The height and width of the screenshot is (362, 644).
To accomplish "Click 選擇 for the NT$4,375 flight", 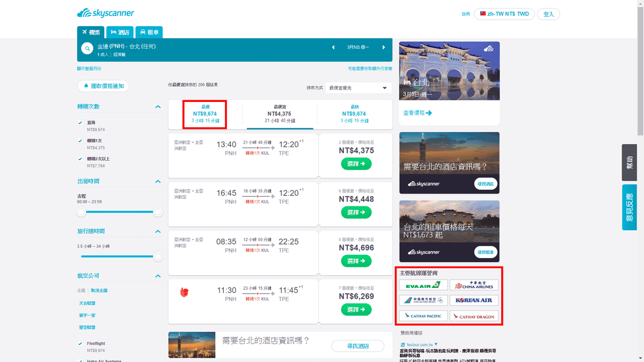I will tap(356, 164).
